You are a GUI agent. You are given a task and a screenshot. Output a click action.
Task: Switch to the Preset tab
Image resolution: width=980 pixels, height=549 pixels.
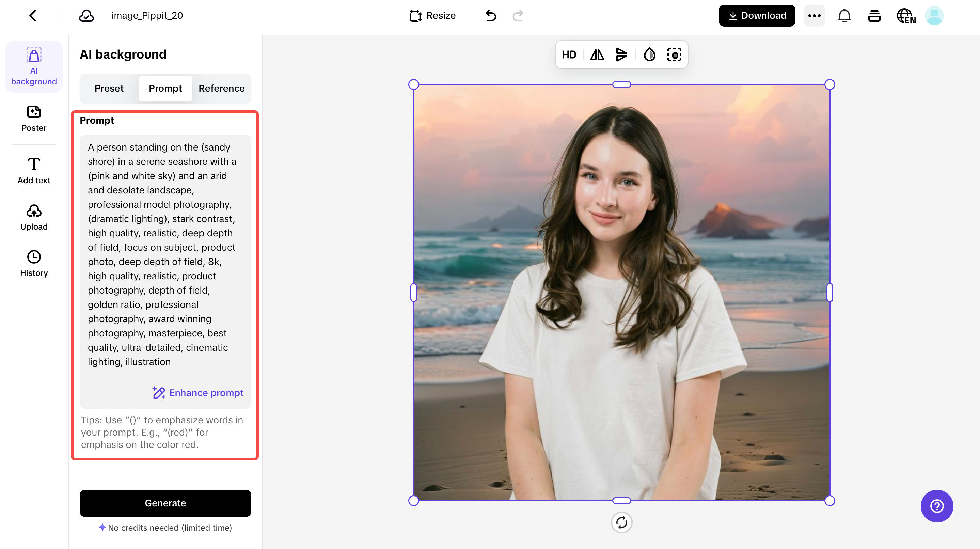(109, 88)
